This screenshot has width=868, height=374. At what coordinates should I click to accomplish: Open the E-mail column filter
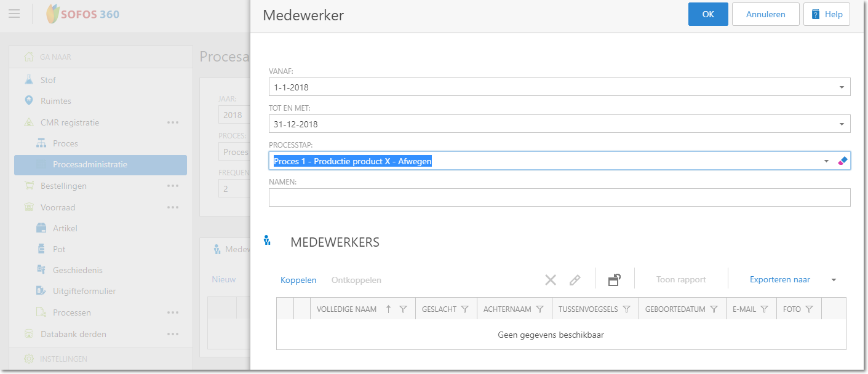(x=765, y=309)
